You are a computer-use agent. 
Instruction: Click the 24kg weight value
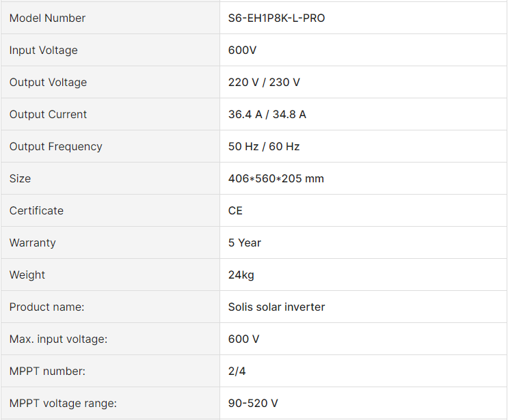(241, 275)
